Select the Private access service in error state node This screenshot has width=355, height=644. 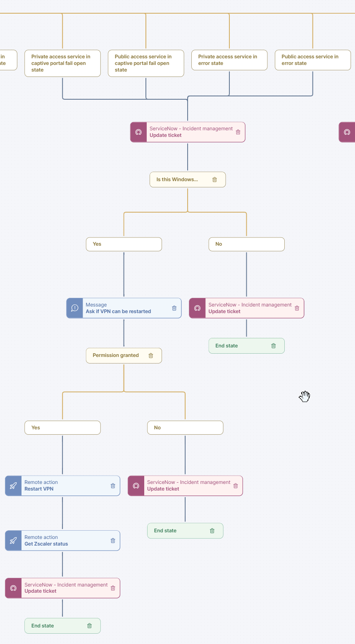(229, 60)
